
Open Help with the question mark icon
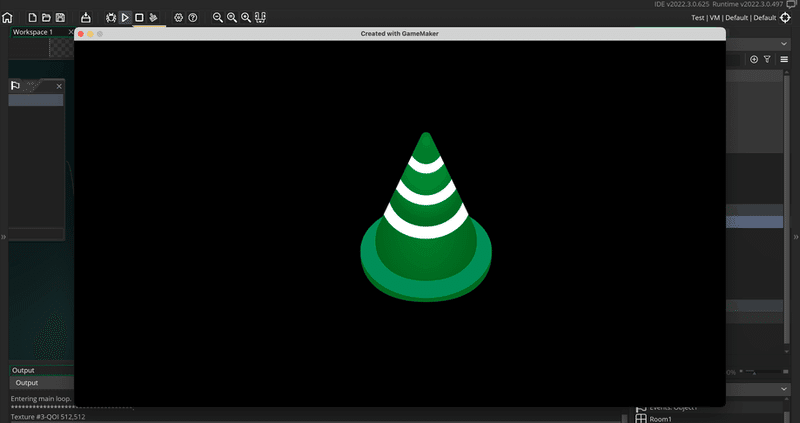pyautogui.click(x=192, y=18)
